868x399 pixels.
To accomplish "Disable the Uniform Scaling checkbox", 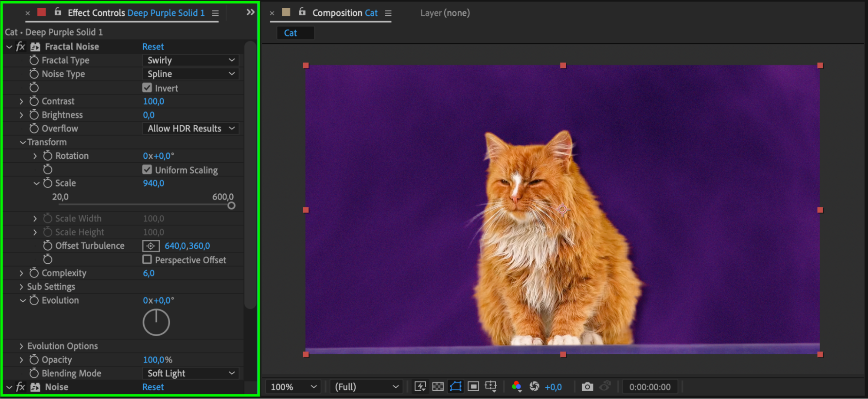I will click(147, 170).
